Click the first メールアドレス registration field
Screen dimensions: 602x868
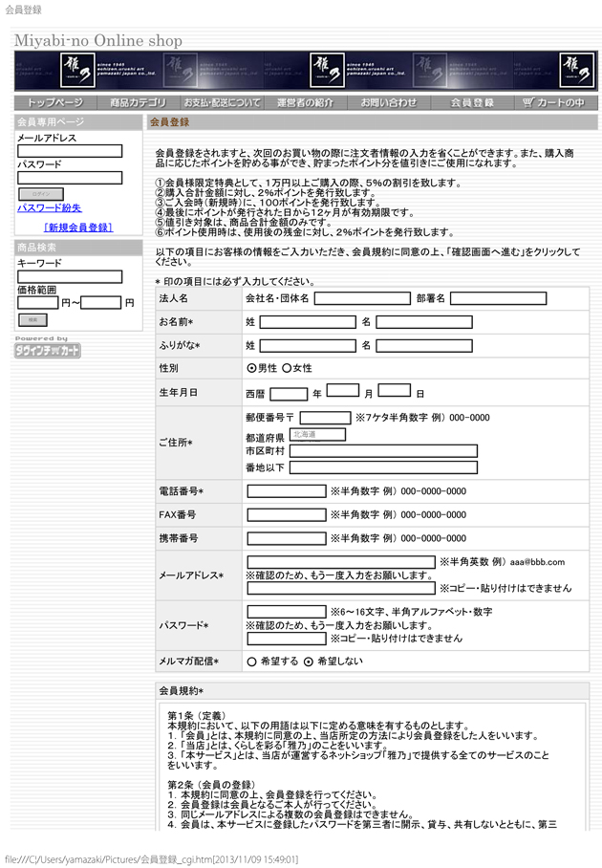[341, 562]
